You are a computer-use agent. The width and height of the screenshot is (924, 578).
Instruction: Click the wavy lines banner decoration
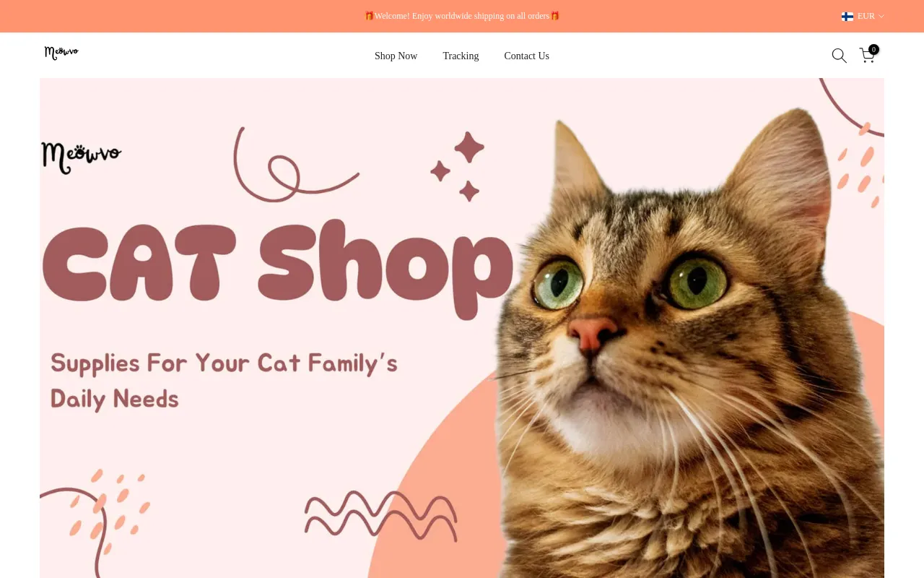tap(380, 514)
